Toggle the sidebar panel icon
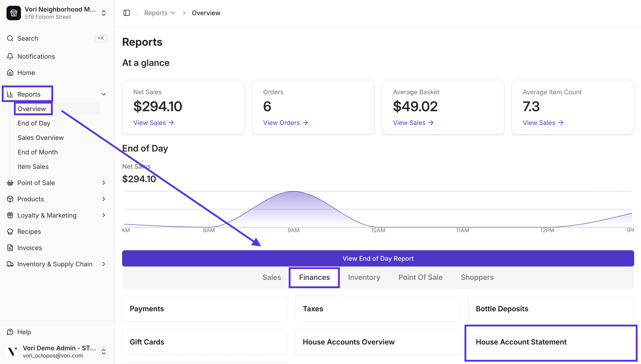The image size is (641, 364). click(126, 13)
